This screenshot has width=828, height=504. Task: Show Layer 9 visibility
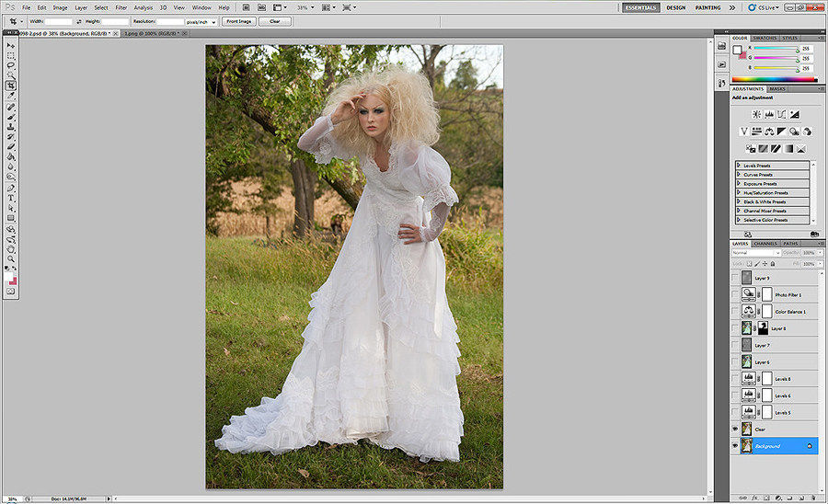[x=735, y=278]
